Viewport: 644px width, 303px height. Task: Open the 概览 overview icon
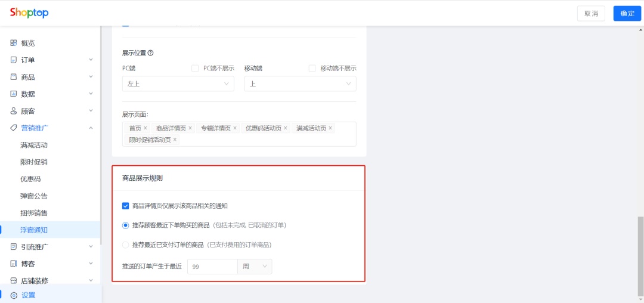pos(14,43)
